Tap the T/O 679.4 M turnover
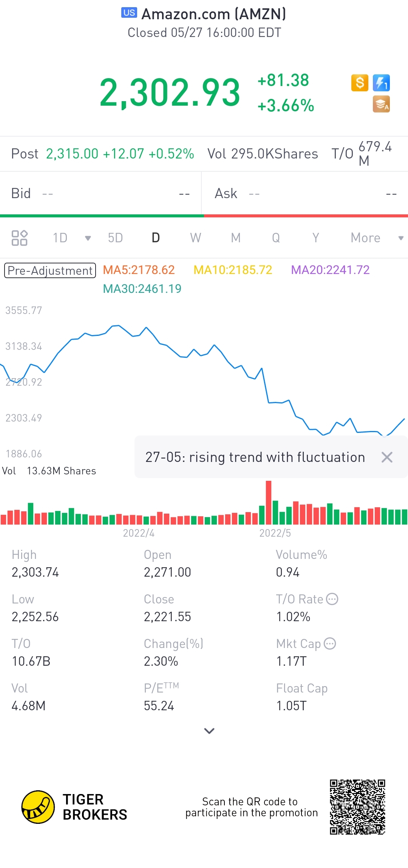The image size is (408, 868). coord(362,154)
